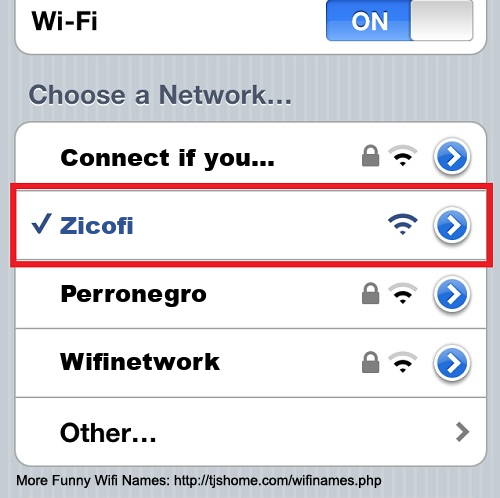The image size is (500, 498).
Task: Click the Connect if you signal strength icon
Action: point(403,156)
